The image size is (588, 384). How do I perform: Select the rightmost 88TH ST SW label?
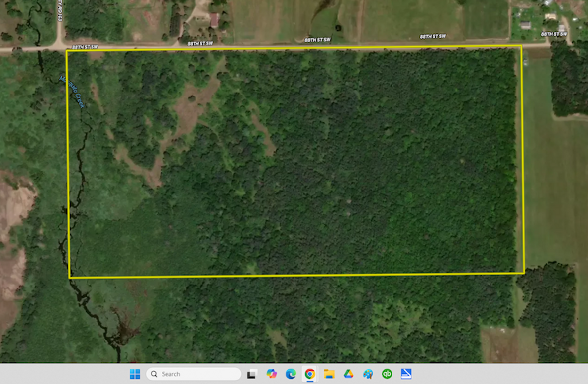click(554, 34)
